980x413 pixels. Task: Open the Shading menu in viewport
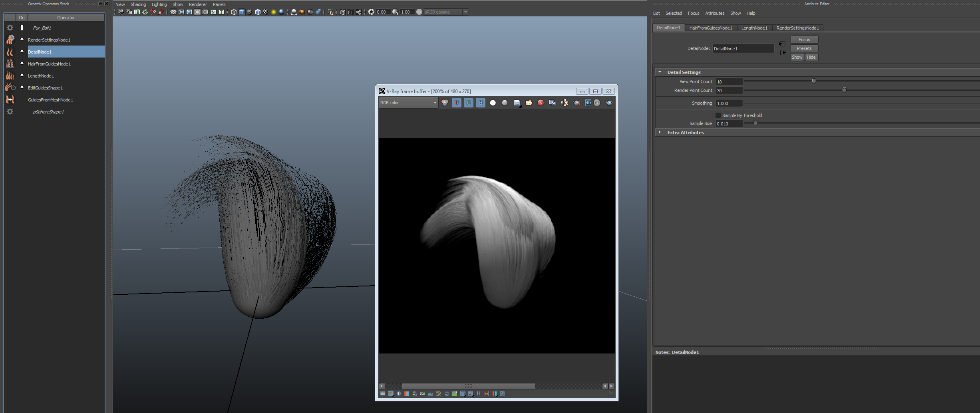coord(138,4)
